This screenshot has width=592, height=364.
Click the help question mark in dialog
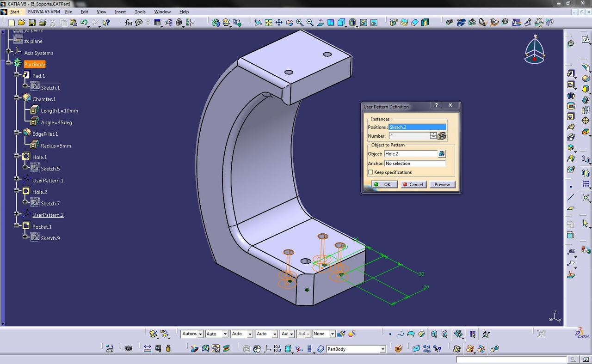click(x=436, y=105)
